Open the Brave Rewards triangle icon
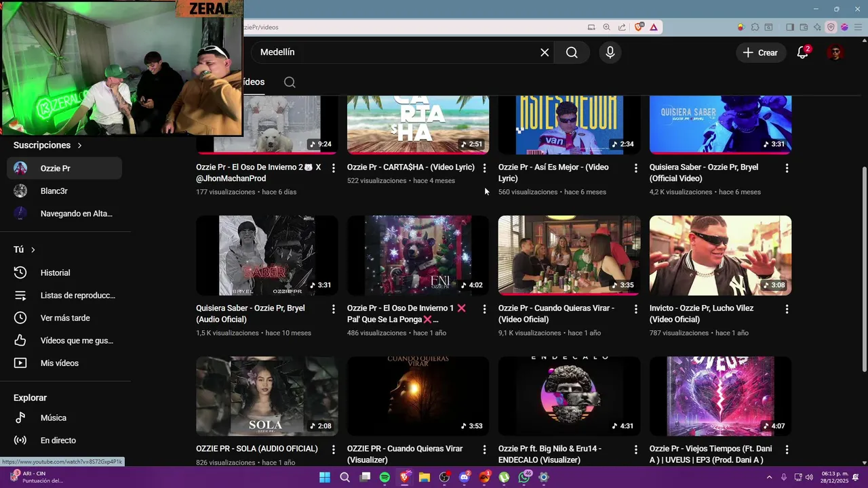Image resolution: width=868 pixels, height=488 pixels. (x=654, y=27)
